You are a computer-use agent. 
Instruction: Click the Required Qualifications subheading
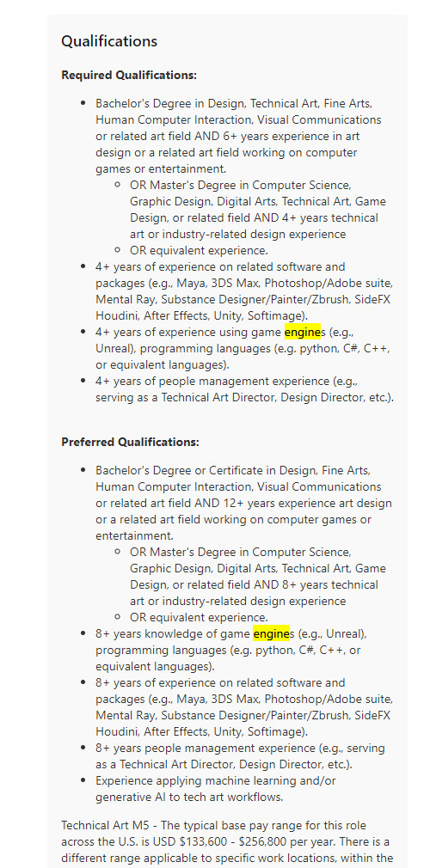click(x=129, y=75)
